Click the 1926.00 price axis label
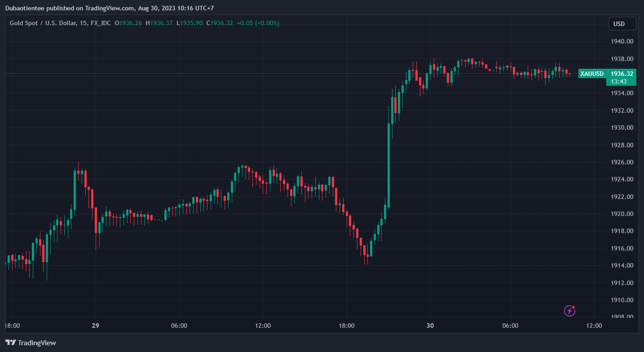The image size is (644, 352). [x=622, y=162]
